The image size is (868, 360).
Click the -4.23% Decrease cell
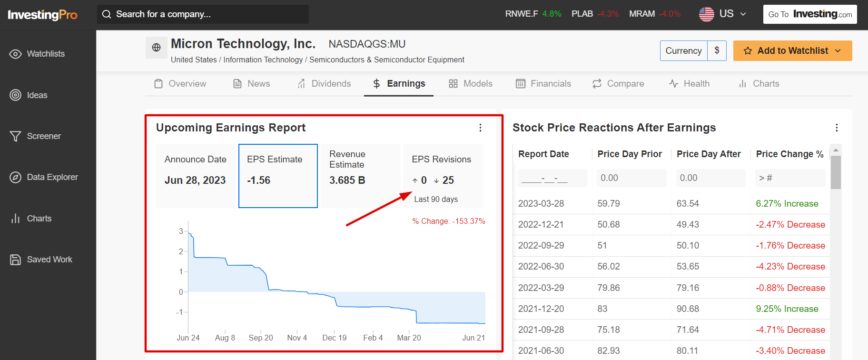point(790,267)
